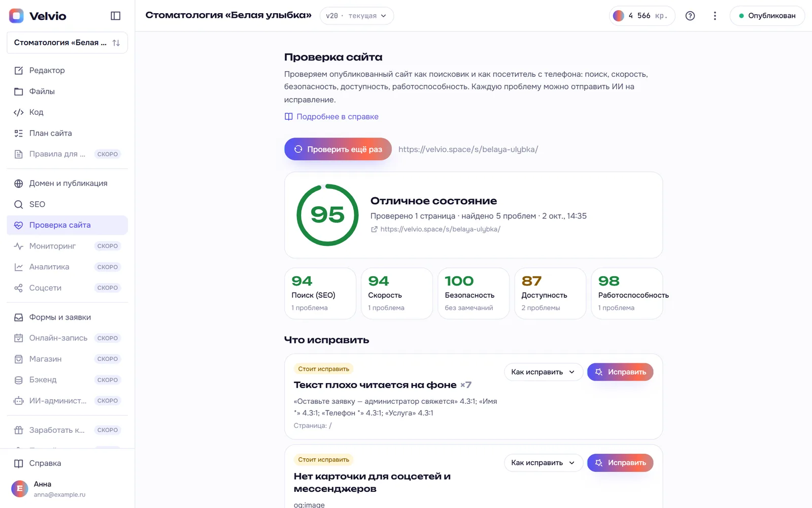Expand Как исправить for соцсети card issue
This screenshot has width=812, height=508.
coord(543,463)
